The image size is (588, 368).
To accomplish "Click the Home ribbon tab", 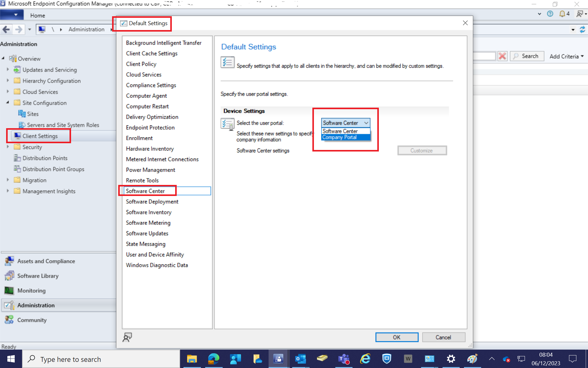I will (37, 15).
